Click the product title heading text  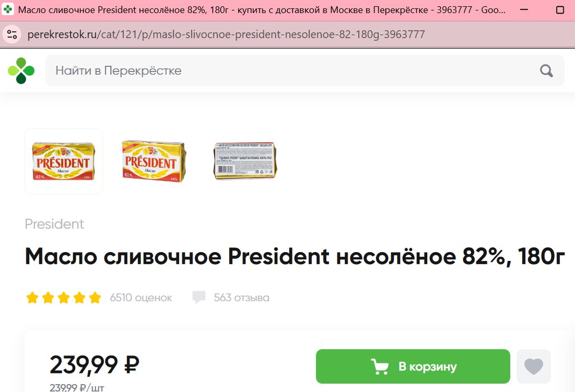point(295,256)
